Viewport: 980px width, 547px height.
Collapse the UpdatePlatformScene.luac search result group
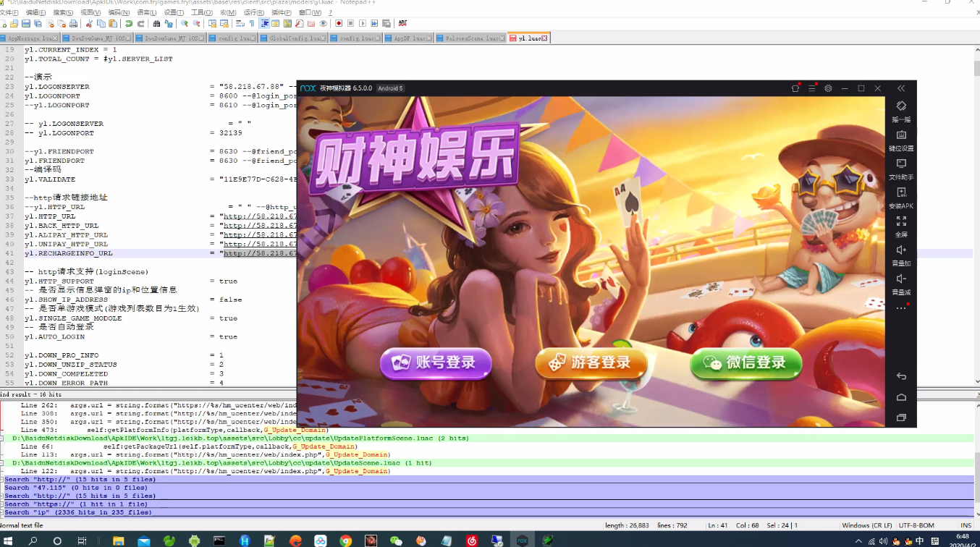coord(4,438)
